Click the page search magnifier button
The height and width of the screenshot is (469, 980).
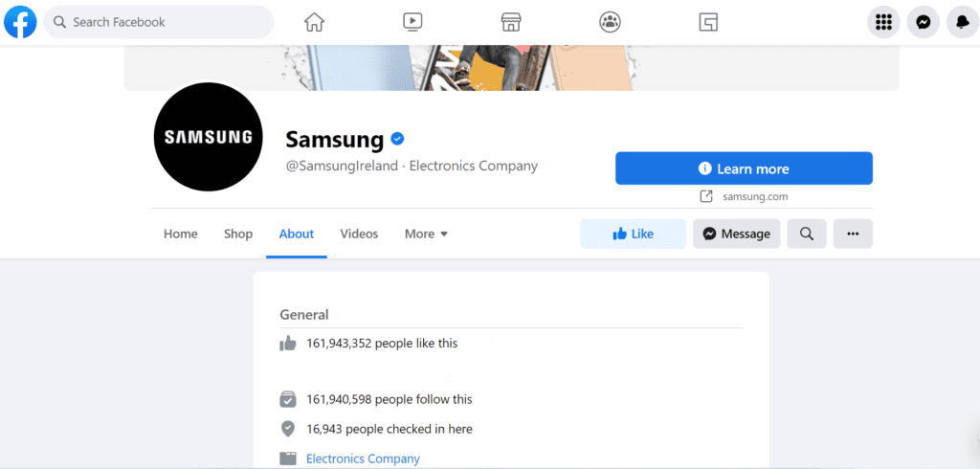807,234
